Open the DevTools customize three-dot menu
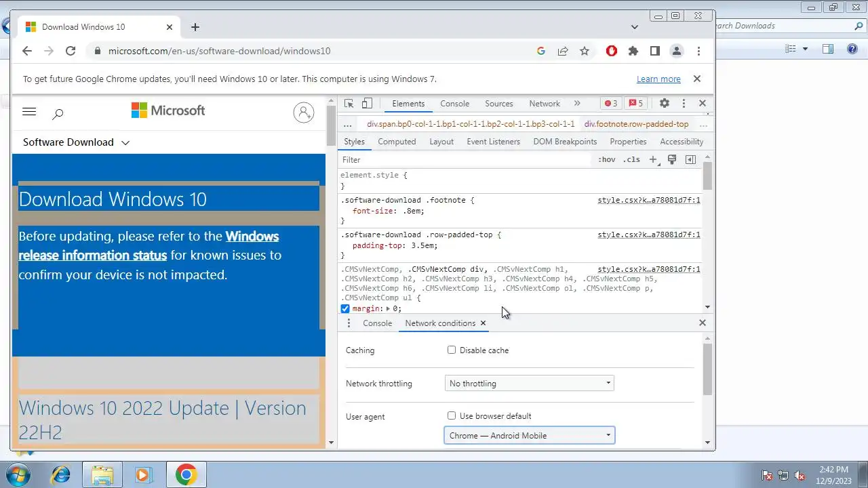Screen dimensions: 868x488 (684, 104)
